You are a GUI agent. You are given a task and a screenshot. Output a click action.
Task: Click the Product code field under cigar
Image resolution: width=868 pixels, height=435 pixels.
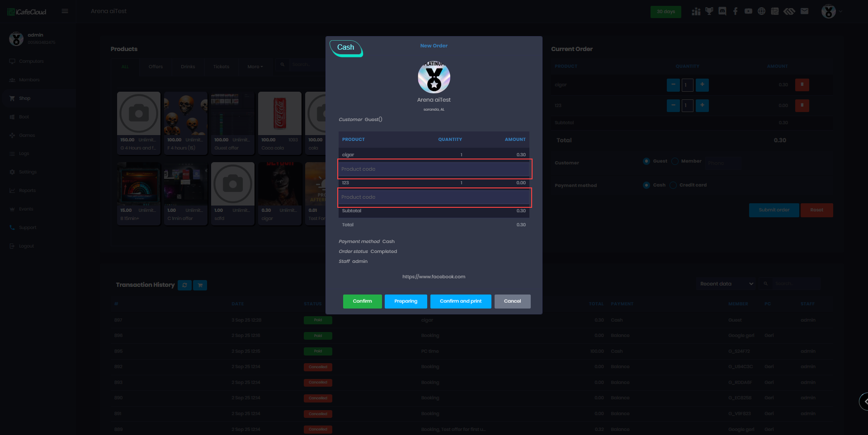tap(434, 169)
